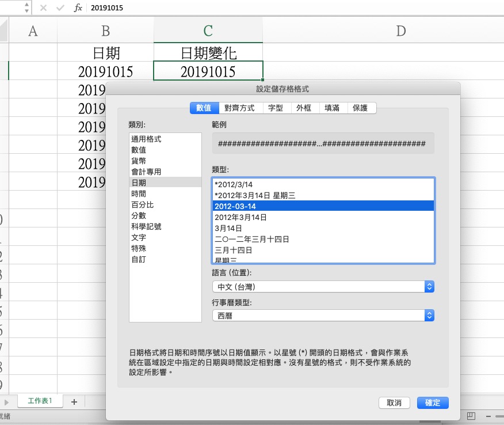Choose the 2012-03-14 date type

point(323,206)
